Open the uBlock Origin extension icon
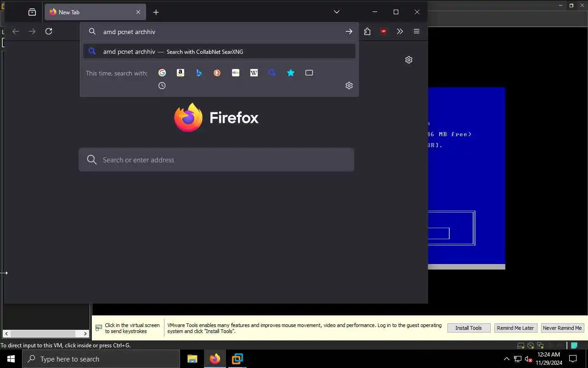This screenshot has width=588, height=368. (x=384, y=31)
